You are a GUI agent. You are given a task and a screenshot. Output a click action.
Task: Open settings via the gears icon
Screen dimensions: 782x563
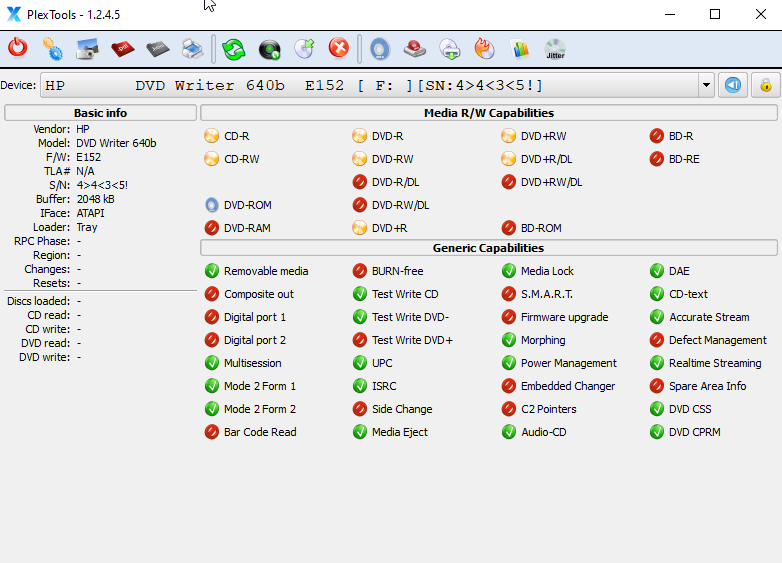pos(52,49)
